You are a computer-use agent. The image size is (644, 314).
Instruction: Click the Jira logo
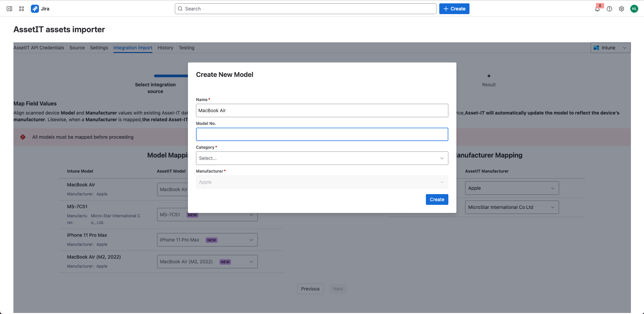(40, 9)
